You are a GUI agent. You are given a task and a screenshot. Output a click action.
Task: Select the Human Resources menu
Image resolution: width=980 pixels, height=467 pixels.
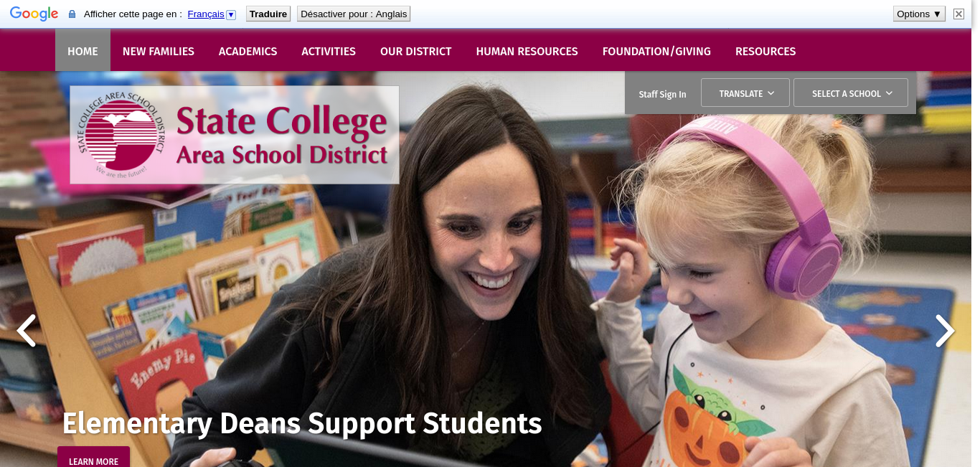[x=527, y=51]
